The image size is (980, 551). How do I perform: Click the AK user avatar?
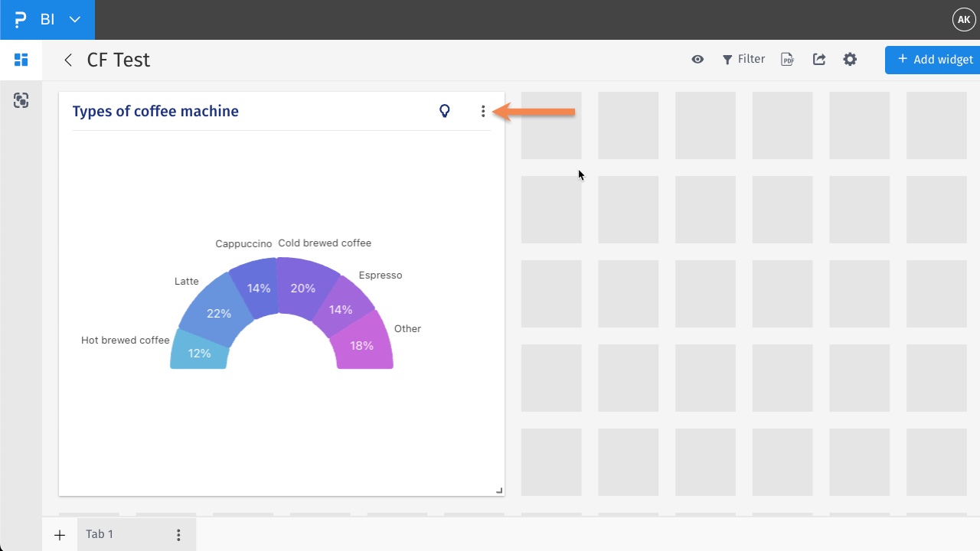[x=963, y=19]
